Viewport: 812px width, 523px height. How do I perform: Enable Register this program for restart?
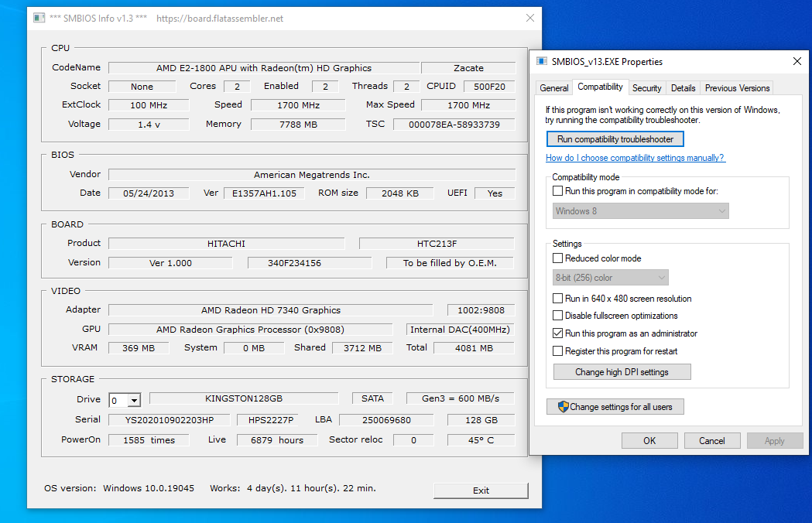click(x=558, y=351)
